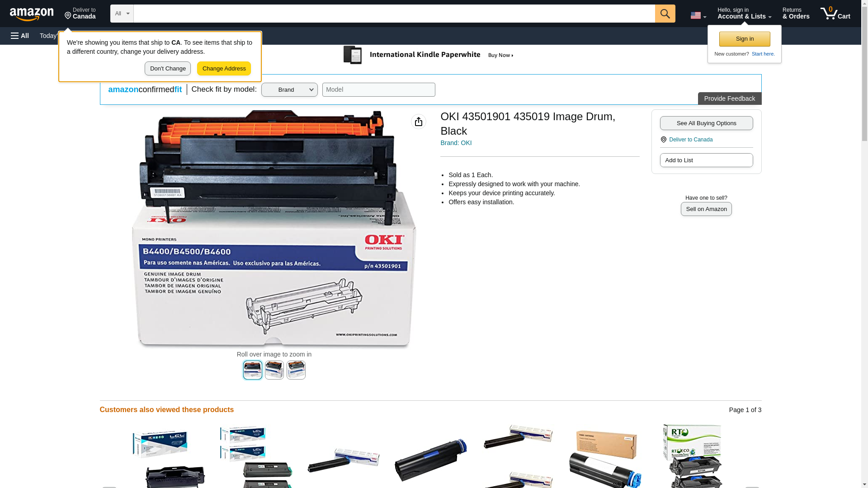
Task: Open the shopping cart icon
Action: [x=835, y=14]
